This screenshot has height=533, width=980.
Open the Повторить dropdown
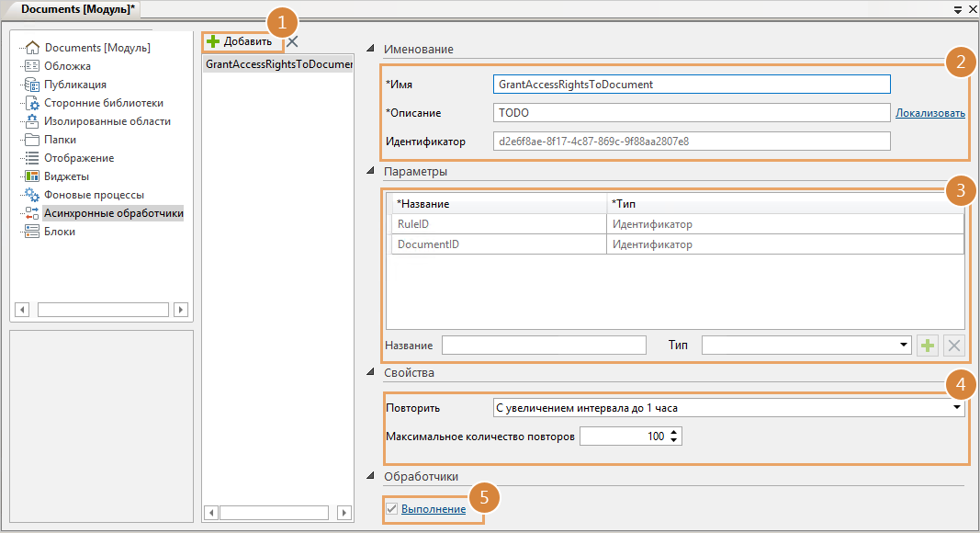(956, 408)
